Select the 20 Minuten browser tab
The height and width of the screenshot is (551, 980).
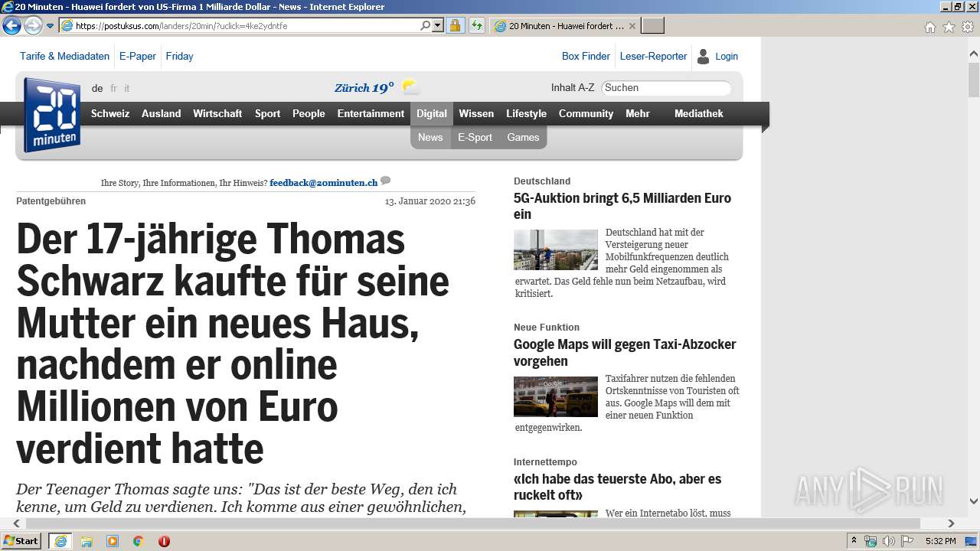[565, 26]
